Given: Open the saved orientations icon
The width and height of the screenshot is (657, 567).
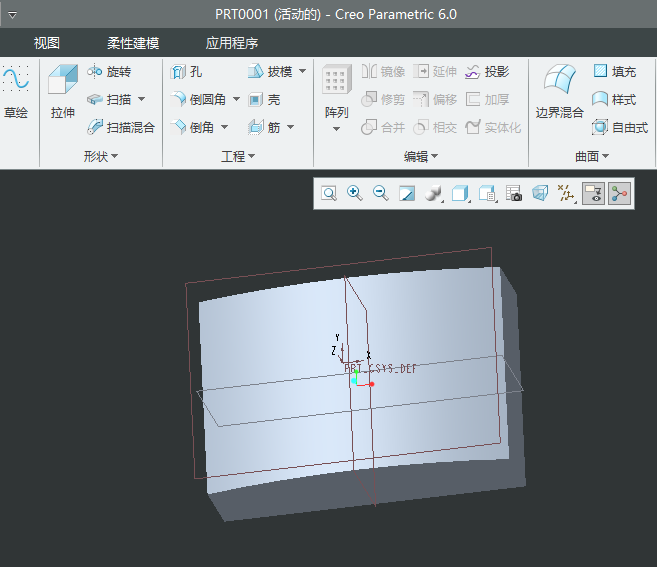Looking at the screenshot, I should click(x=487, y=194).
